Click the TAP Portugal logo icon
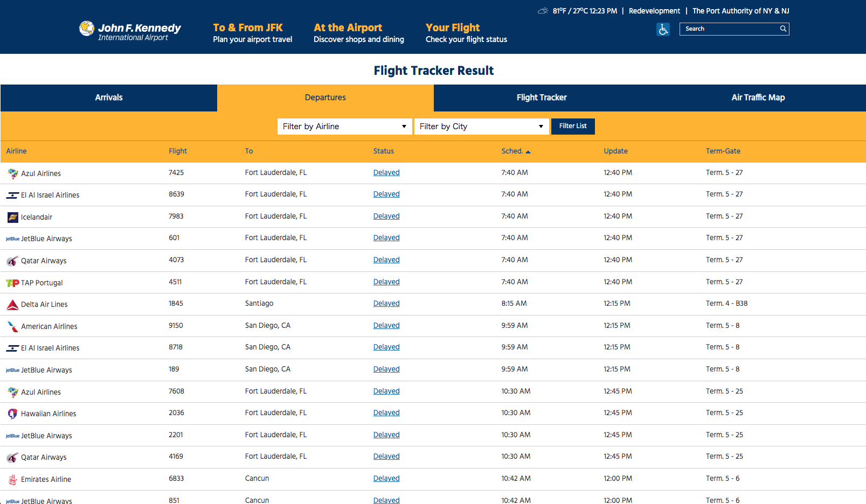 [x=13, y=283]
